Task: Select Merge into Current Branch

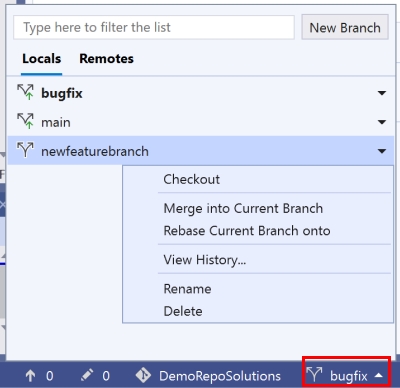Action: coord(243,209)
